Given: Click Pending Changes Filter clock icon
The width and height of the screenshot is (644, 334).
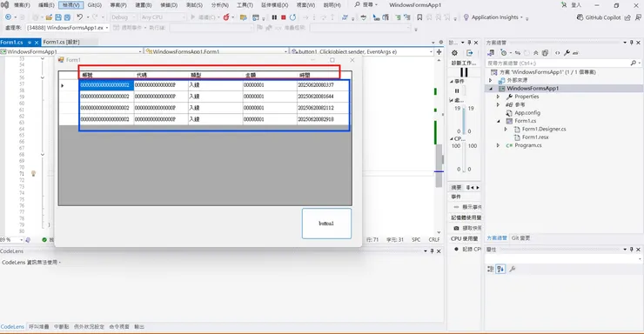Looking at the screenshot, I should coord(504,53).
